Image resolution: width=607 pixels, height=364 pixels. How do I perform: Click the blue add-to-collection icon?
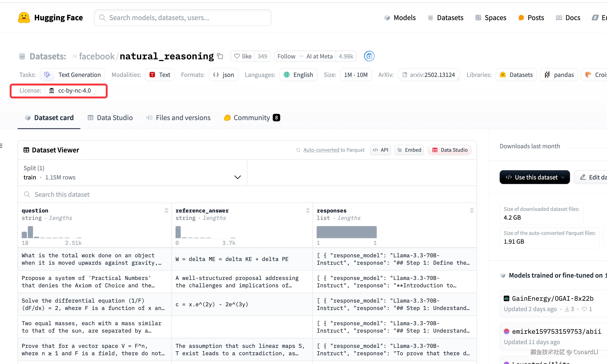pyautogui.click(x=369, y=56)
